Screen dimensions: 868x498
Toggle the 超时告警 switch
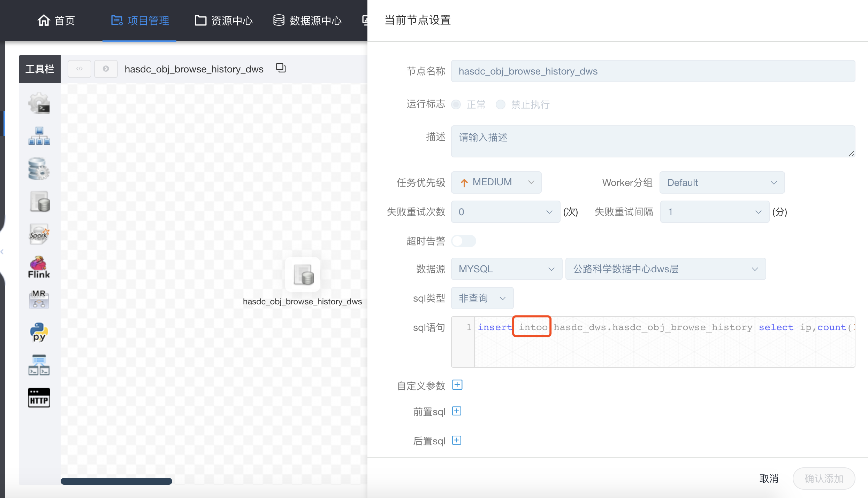463,241
